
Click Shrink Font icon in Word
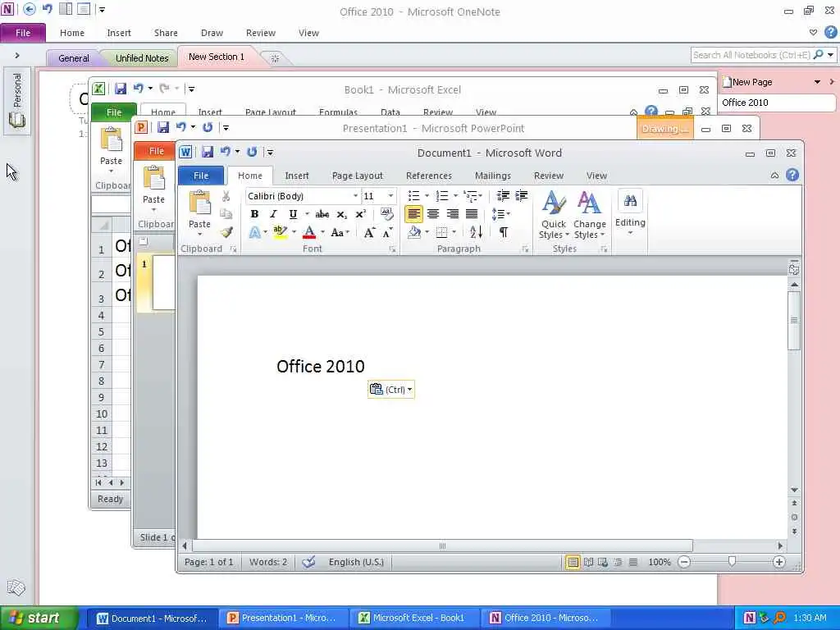click(387, 232)
